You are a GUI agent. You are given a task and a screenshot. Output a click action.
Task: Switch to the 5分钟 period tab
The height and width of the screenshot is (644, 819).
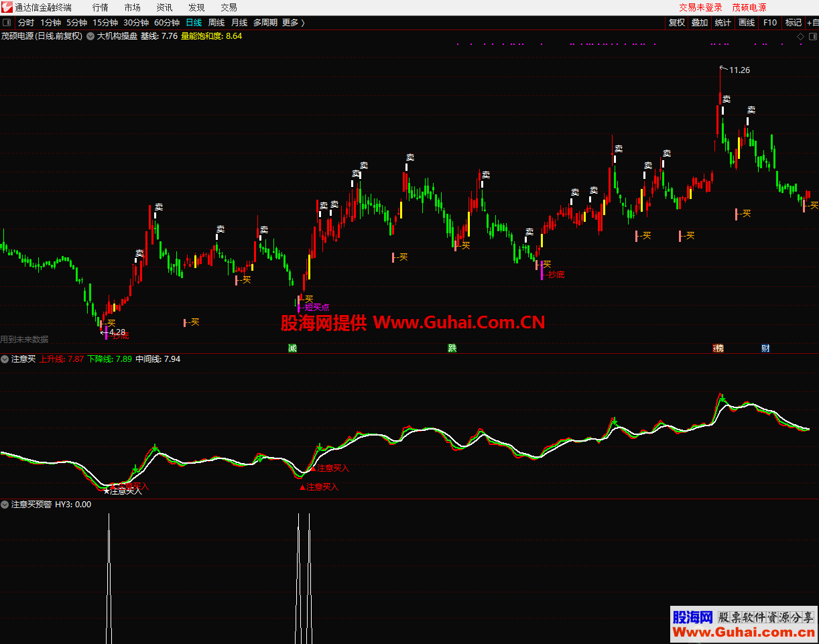pos(77,23)
